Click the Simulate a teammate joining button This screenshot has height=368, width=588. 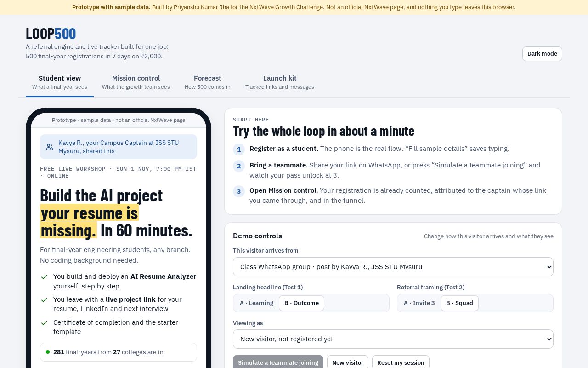(x=278, y=362)
